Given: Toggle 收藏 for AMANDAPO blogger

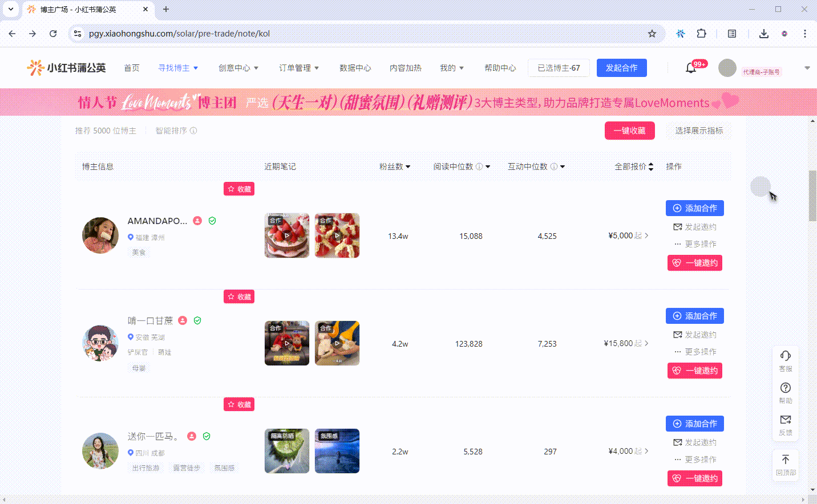Looking at the screenshot, I should (x=239, y=189).
